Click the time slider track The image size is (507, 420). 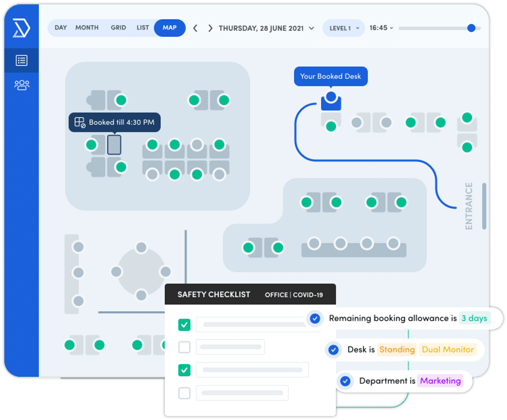[439, 28]
